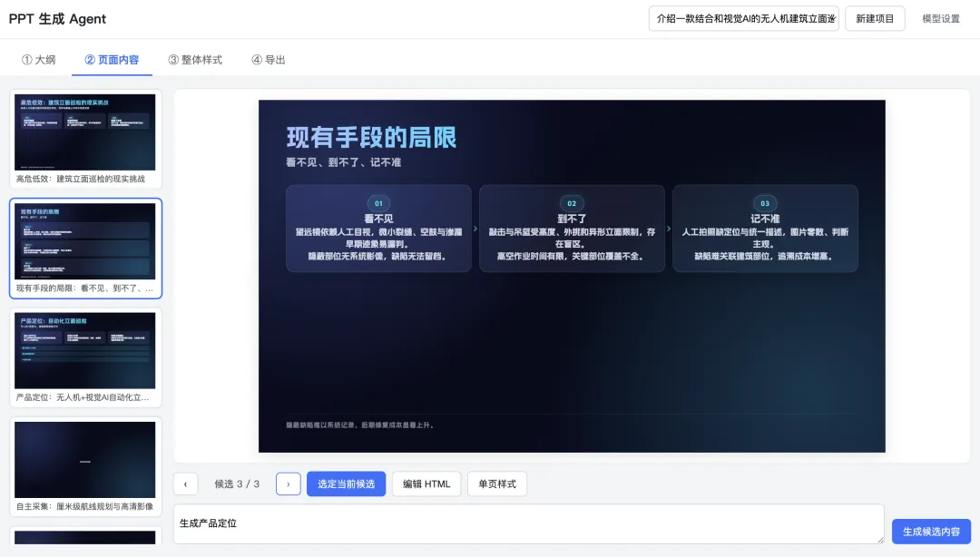The height and width of the screenshot is (557, 980).
Task: Switch to the 页面内容 step tab
Action: [112, 59]
